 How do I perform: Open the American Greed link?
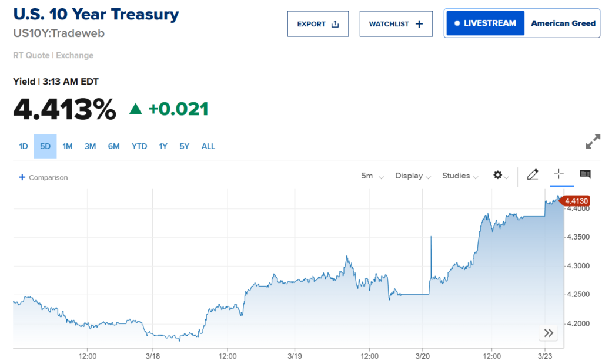point(563,23)
